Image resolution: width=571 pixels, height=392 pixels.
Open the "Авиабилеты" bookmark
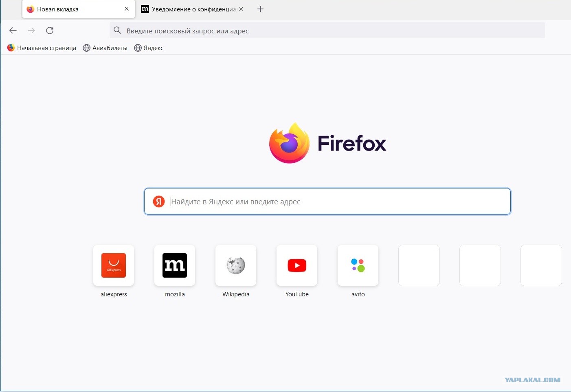(105, 48)
